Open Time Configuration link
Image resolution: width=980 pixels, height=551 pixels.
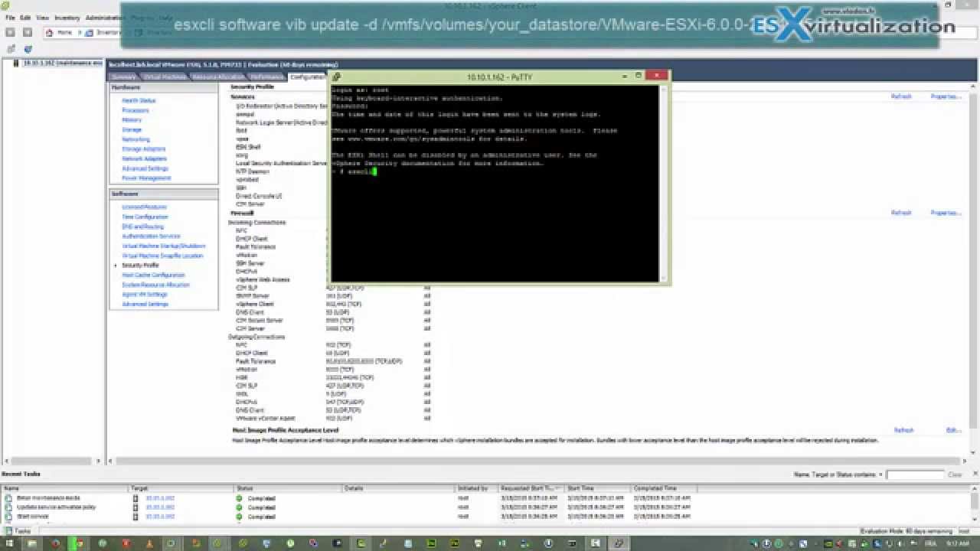pos(145,217)
